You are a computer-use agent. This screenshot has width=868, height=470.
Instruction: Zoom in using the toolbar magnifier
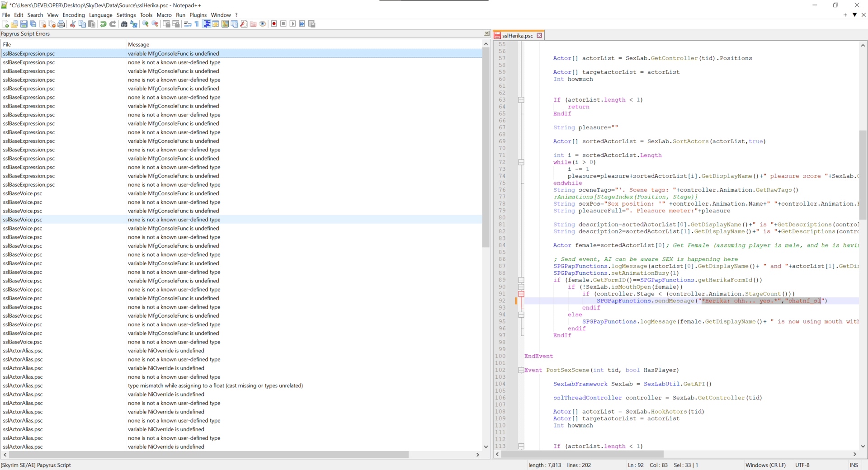pyautogui.click(x=145, y=23)
